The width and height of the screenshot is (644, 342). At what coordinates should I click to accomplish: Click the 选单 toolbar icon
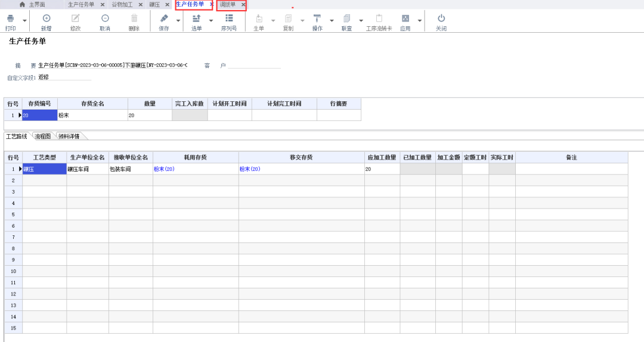tap(197, 18)
